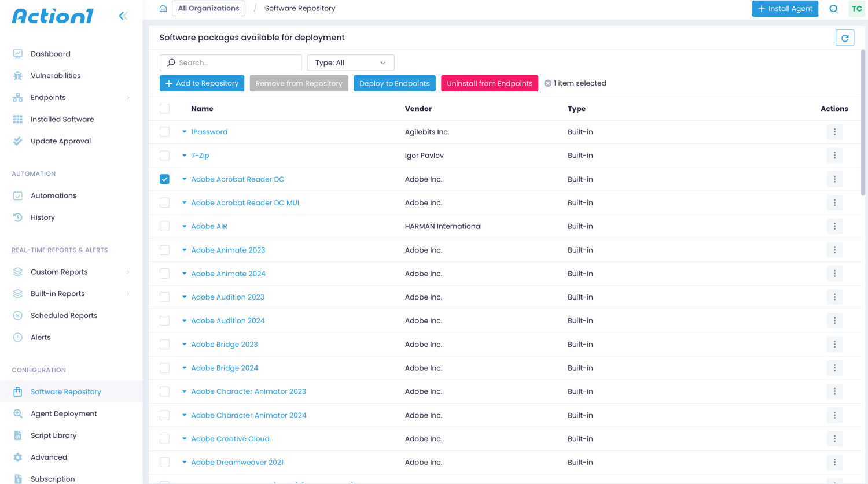
Task: Expand the Custom Reports sidebar chevron
Action: pos(128,272)
